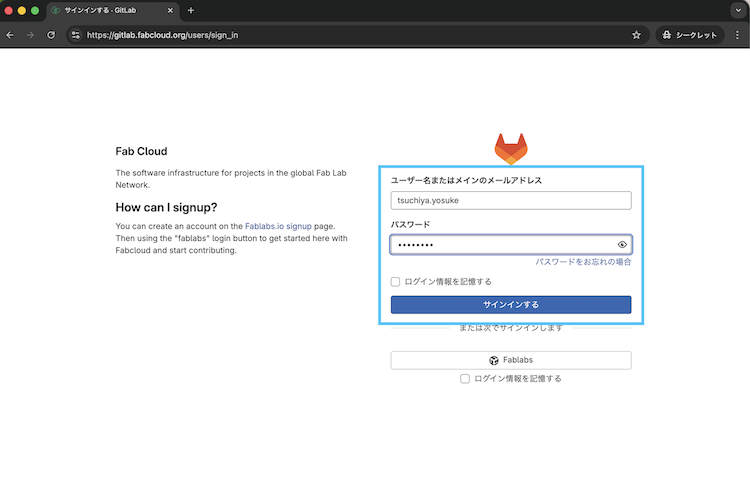
Task: Click the username field with tsuchiya.yosuke
Action: click(511, 200)
